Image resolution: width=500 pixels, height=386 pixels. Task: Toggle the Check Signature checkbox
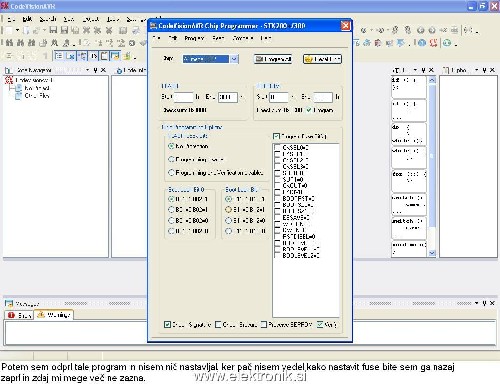pyautogui.click(x=167, y=324)
